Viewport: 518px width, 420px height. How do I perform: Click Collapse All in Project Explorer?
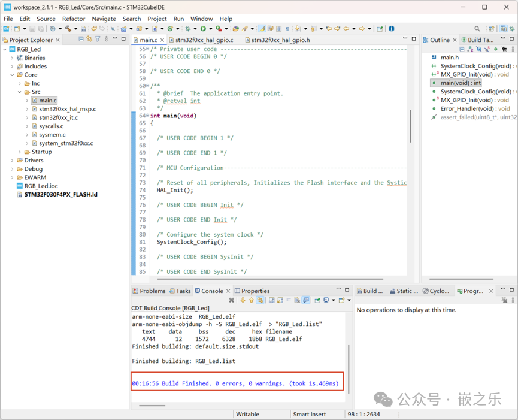(81, 39)
